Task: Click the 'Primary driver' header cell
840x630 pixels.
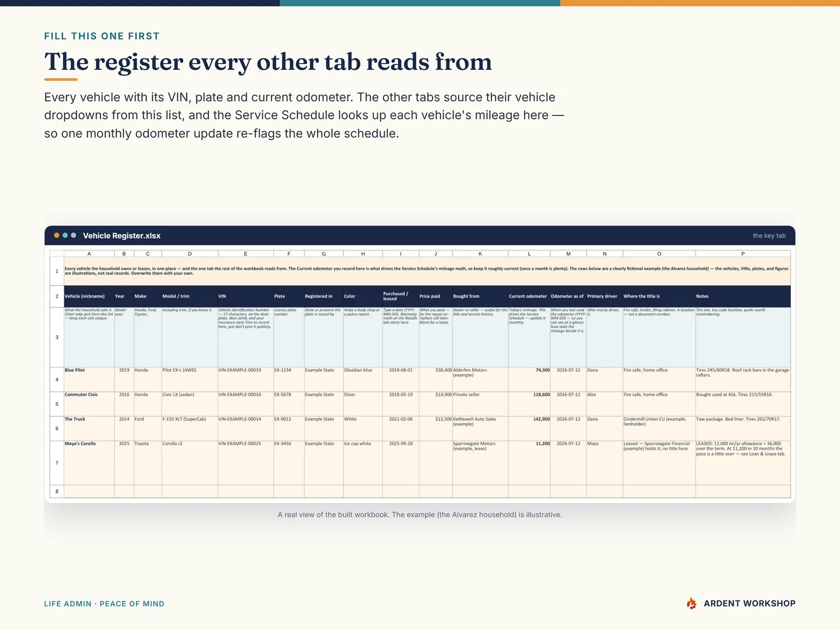Action: pyautogui.click(x=605, y=296)
